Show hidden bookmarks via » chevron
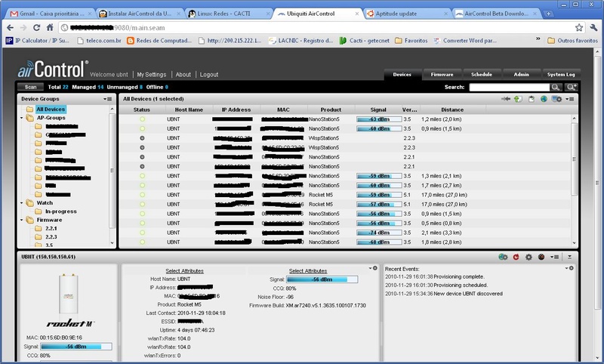The width and height of the screenshot is (604, 364). [x=538, y=39]
